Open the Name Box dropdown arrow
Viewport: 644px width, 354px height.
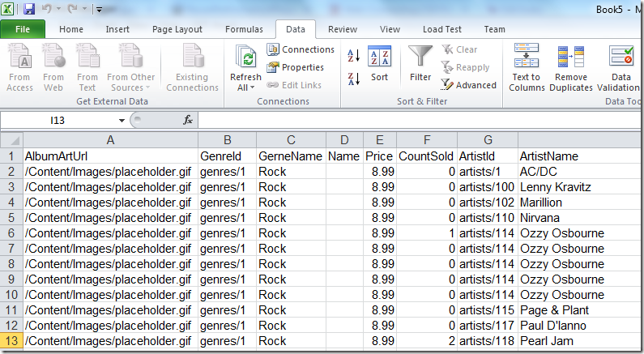click(122, 121)
